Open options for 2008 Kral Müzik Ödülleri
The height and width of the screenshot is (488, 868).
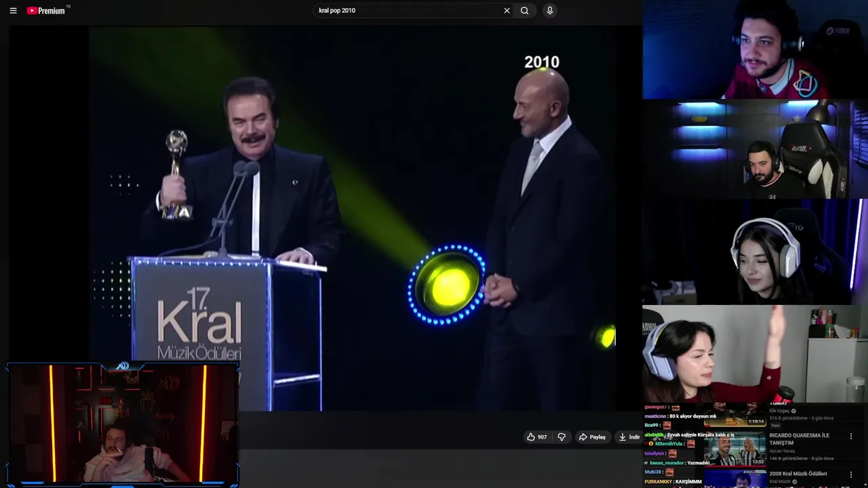851,474
